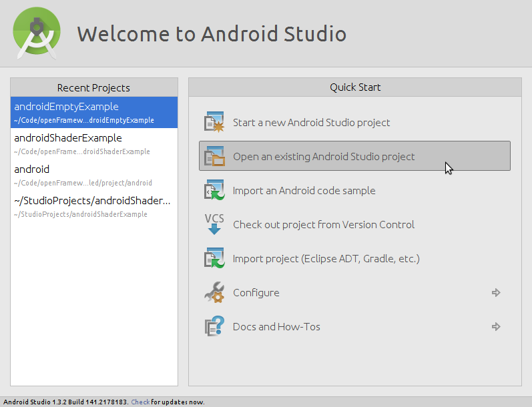Click the import Android code sample icon

(x=214, y=191)
